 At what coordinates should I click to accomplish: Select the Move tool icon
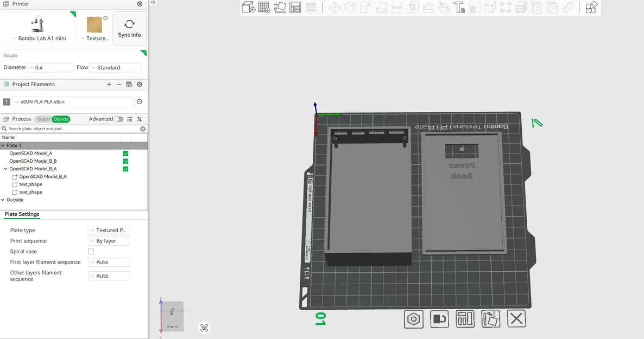pos(334,8)
